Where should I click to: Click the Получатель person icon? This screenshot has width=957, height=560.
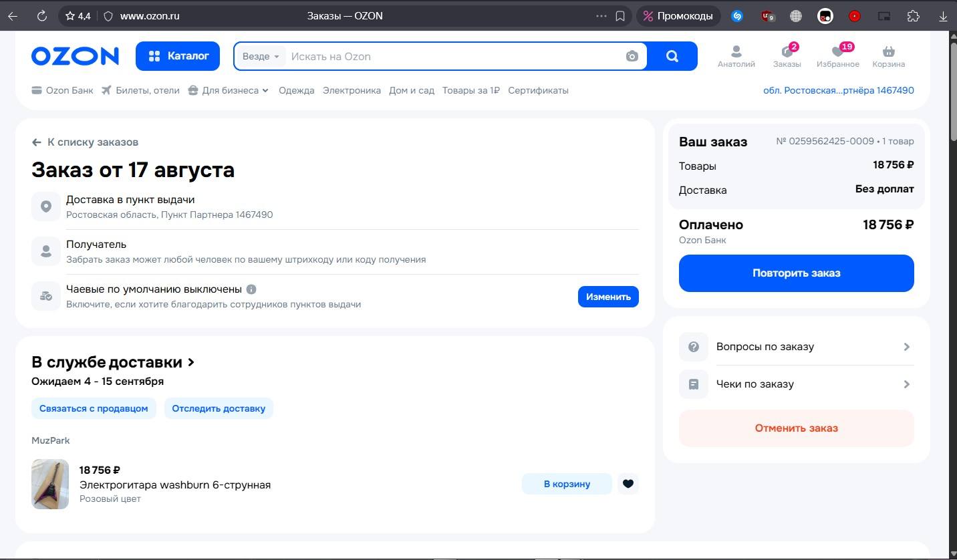(46, 251)
